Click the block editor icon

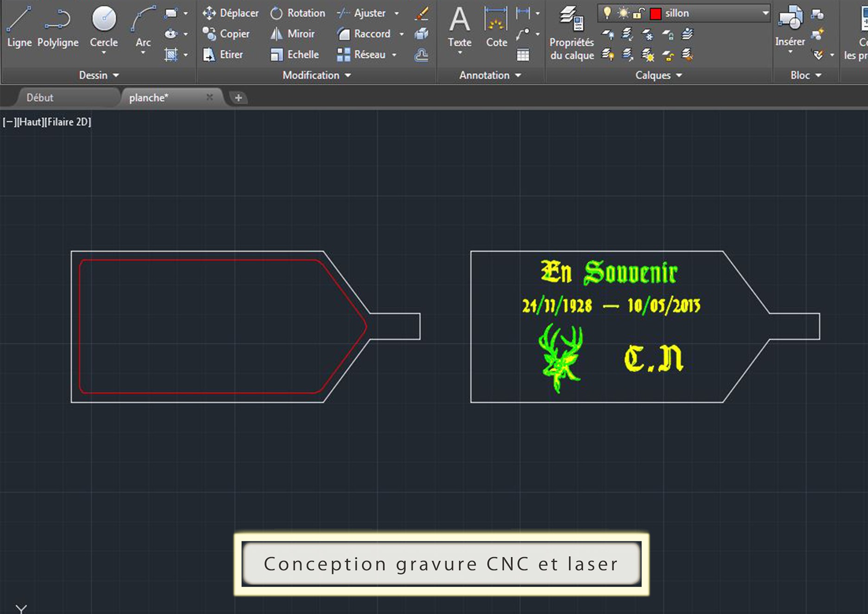tap(817, 34)
